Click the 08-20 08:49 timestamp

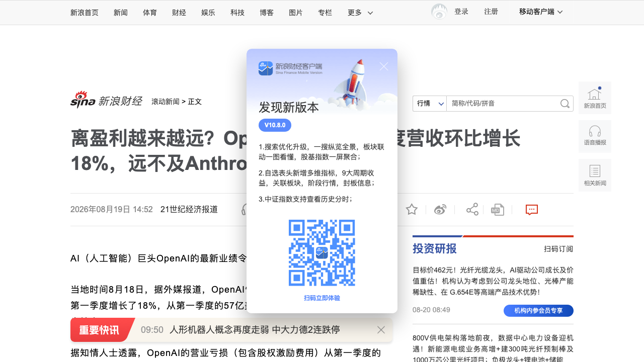click(x=431, y=310)
